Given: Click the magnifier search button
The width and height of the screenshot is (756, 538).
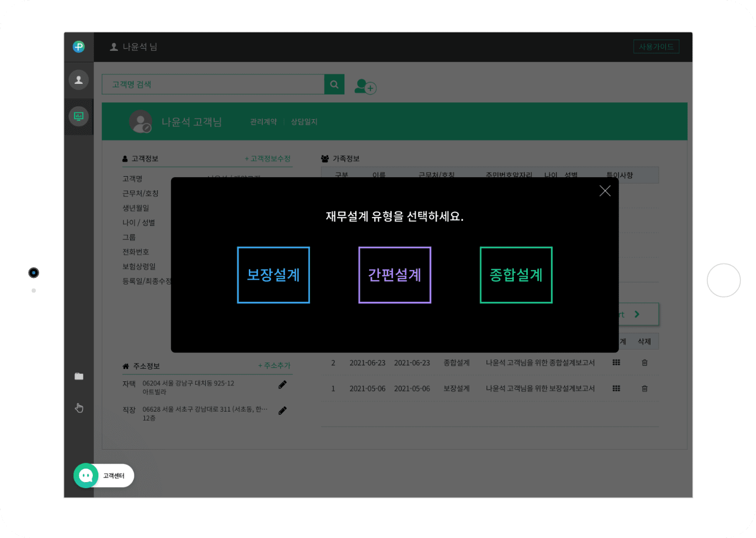Looking at the screenshot, I should coord(334,84).
